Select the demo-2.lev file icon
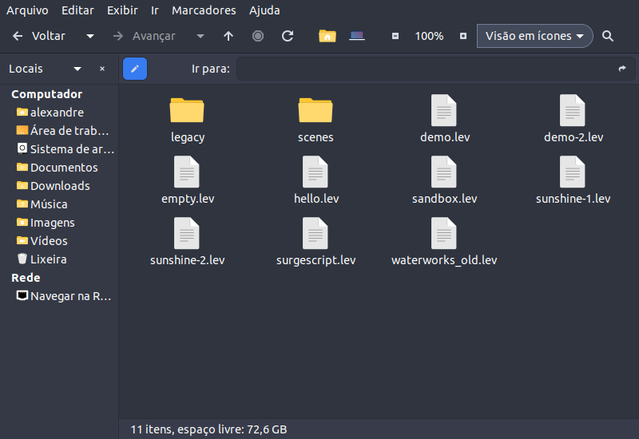The width and height of the screenshot is (639, 439). point(573,110)
